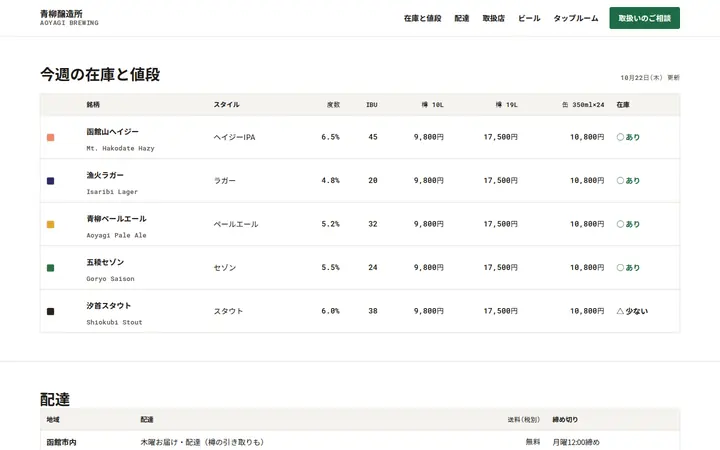Select the 五稜セゾン beer name
The width and height of the screenshot is (720, 450).
click(105, 262)
